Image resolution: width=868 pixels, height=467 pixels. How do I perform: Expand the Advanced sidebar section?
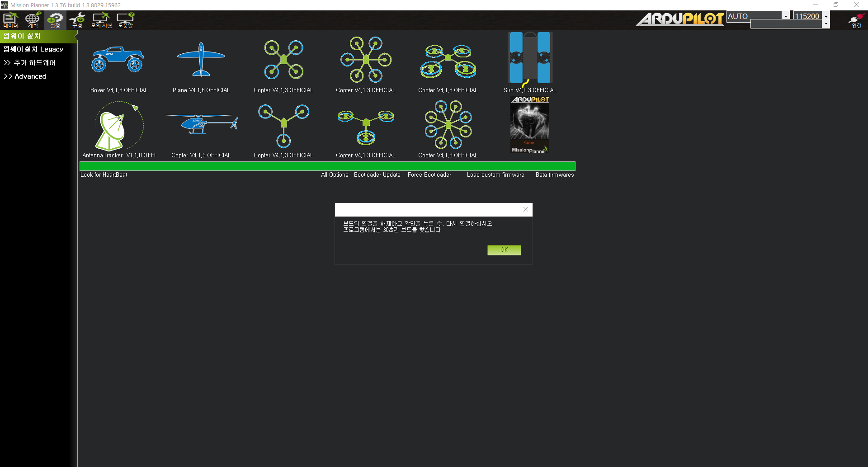[25, 76]
